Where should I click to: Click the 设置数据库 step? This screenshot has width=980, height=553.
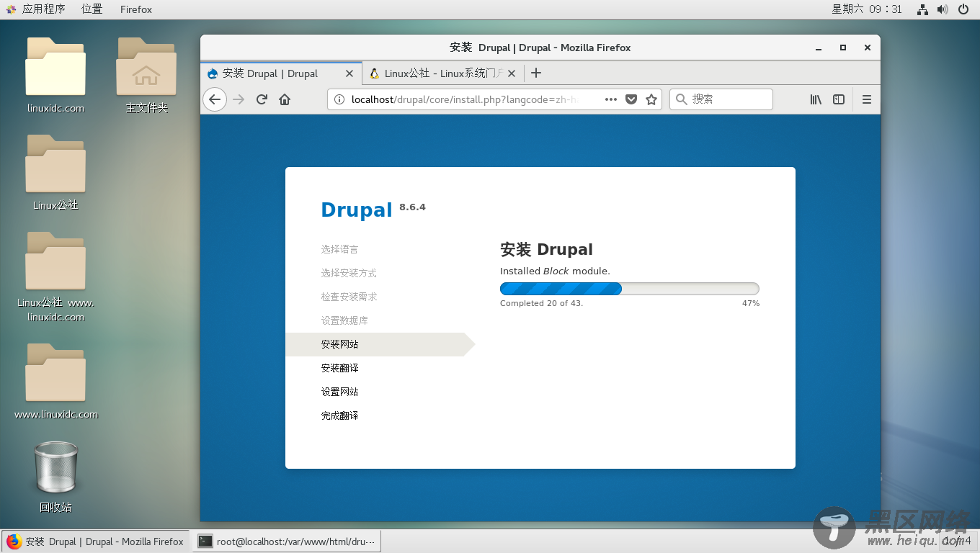344,320
